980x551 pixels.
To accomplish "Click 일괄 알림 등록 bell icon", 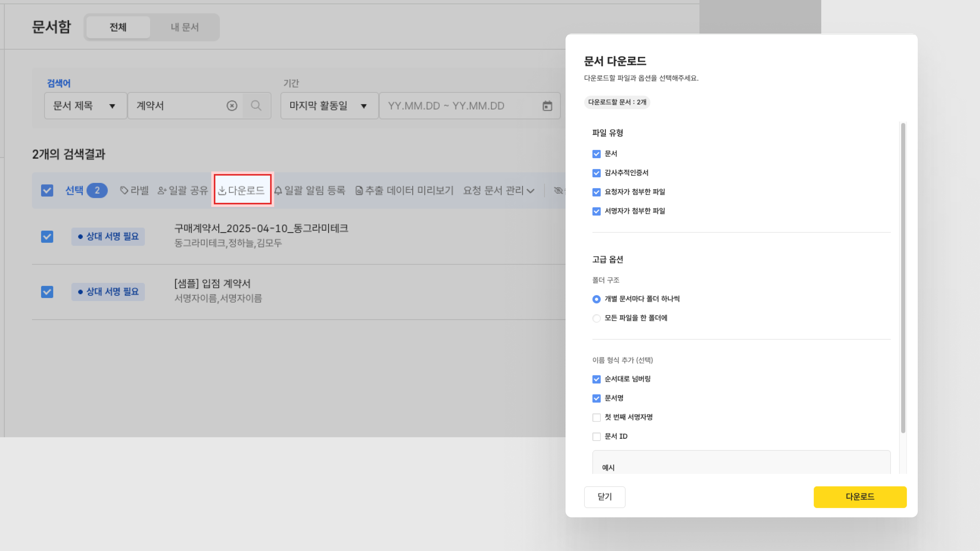I will click(278, 191).
